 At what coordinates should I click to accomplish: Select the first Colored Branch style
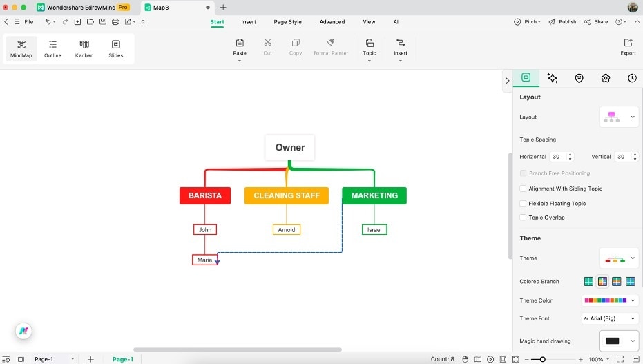pos(588,281)
